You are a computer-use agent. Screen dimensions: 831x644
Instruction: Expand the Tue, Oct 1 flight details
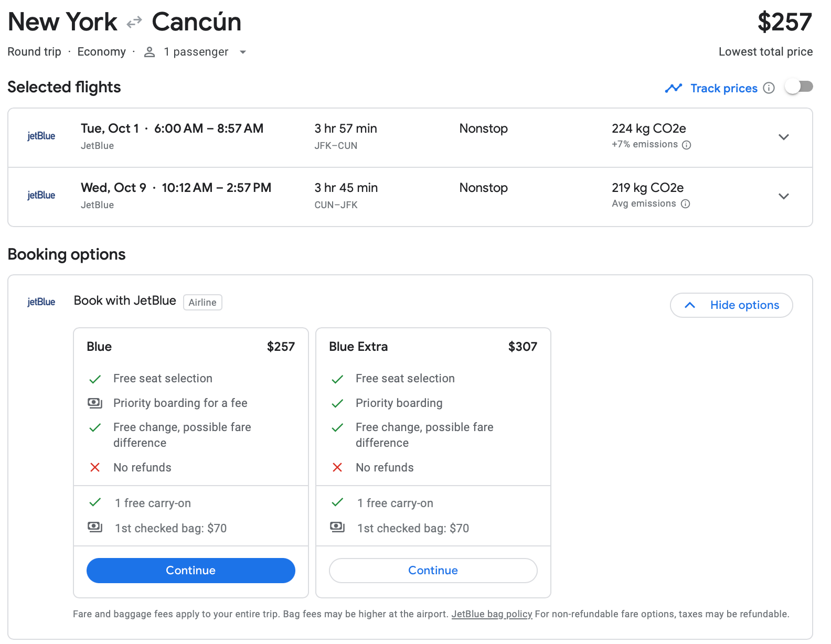coord(783,137)
